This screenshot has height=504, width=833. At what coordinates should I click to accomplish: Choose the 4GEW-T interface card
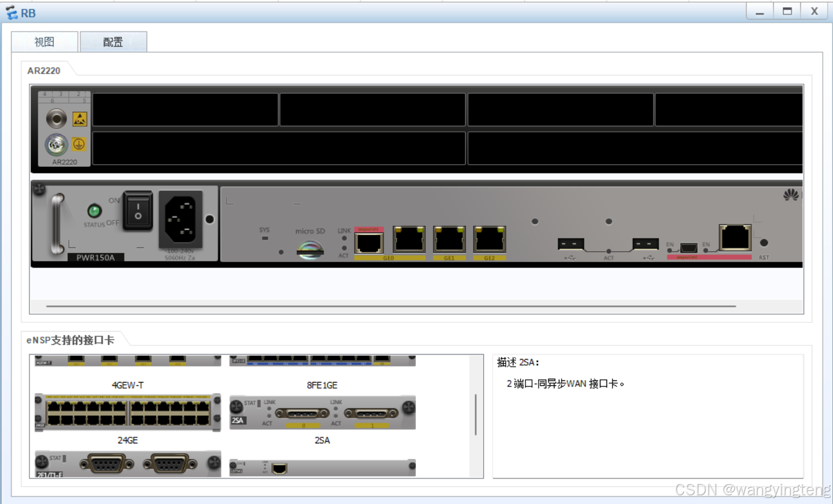pos(128,361)
